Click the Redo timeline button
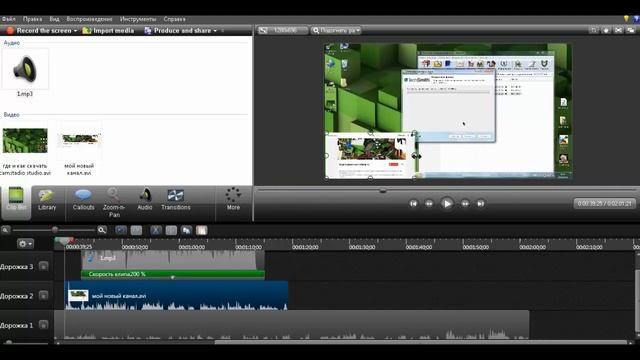 (136, 231)
